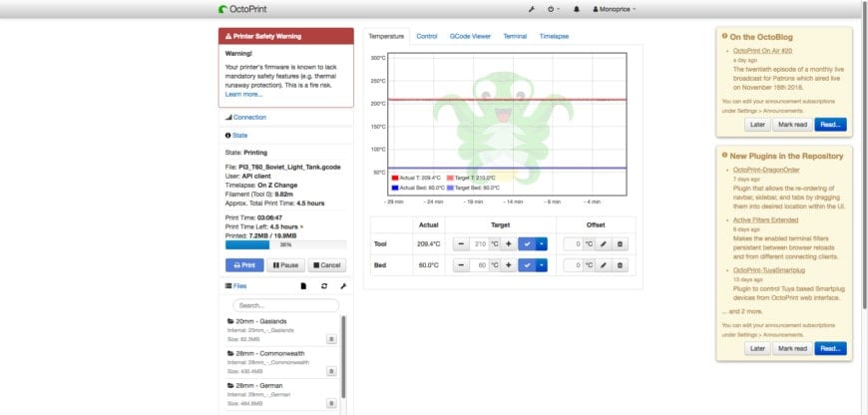868x415 pixels.
Task: Switch to the GCode Viewer tab
Action: [470, 36]
